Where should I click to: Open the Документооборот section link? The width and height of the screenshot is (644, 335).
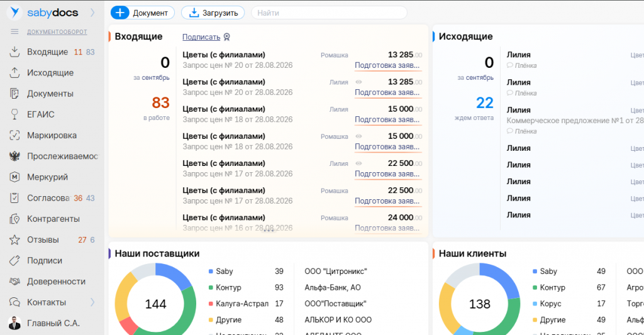point(57,31)
